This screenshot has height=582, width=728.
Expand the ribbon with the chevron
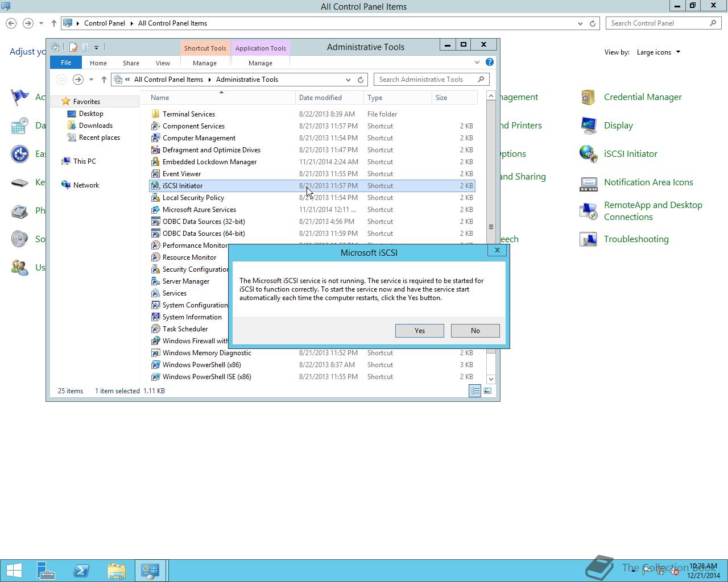477,63
